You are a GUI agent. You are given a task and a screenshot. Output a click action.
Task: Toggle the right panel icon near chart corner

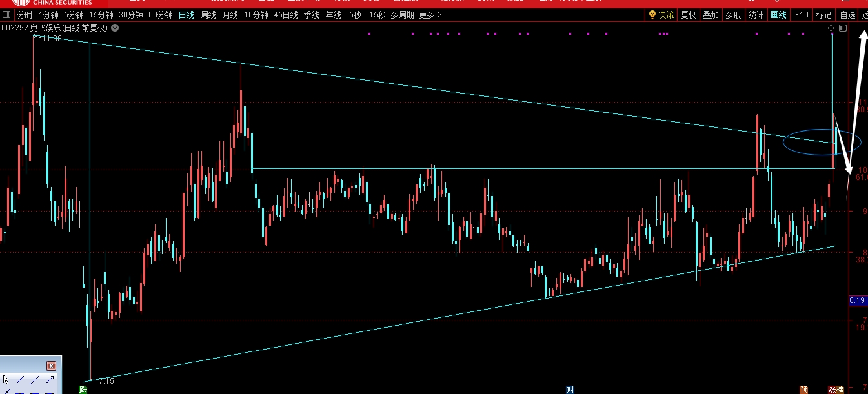click(843, 28)
